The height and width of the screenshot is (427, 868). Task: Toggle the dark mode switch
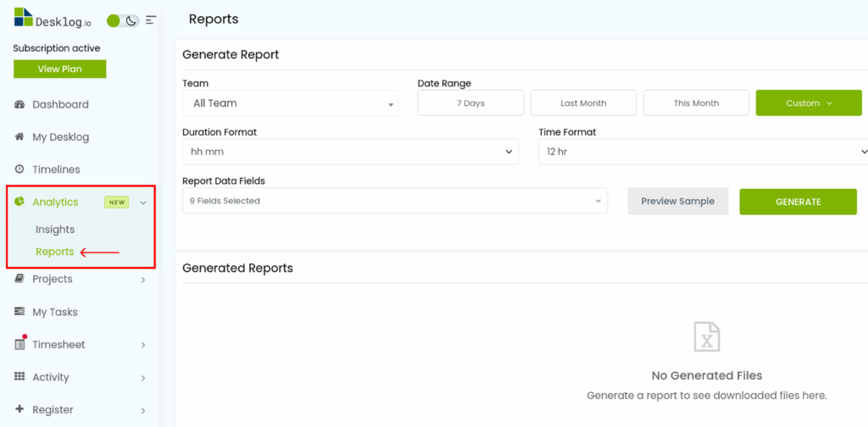point(122,20)
